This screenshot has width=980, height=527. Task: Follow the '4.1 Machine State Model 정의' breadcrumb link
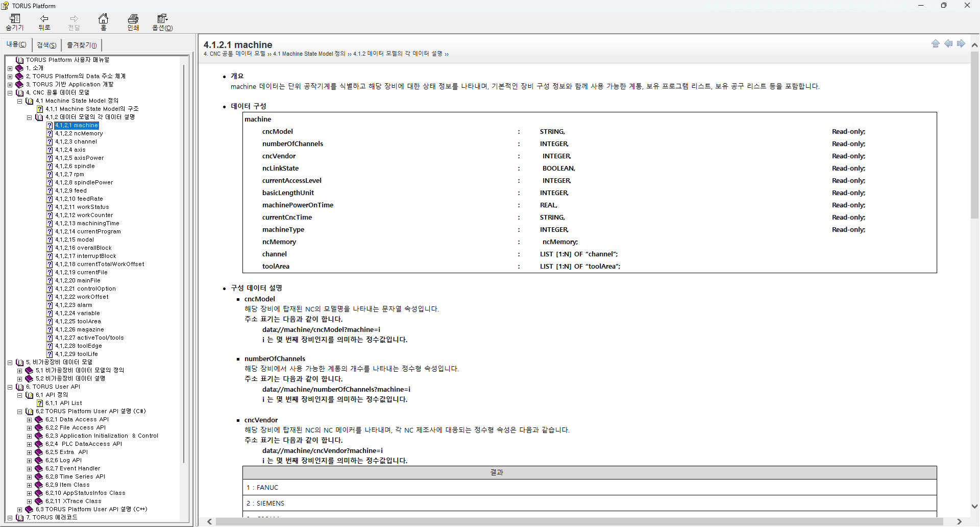tap(309, 54)
